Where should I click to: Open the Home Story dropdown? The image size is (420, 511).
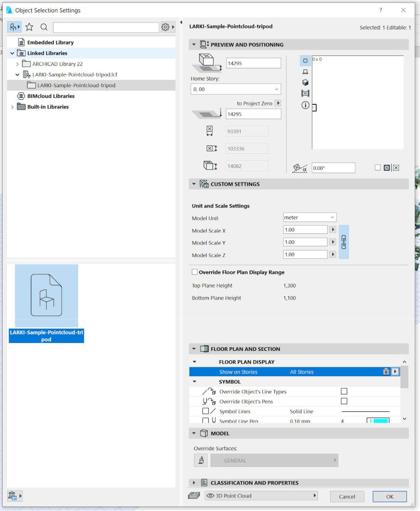[235, 89]
